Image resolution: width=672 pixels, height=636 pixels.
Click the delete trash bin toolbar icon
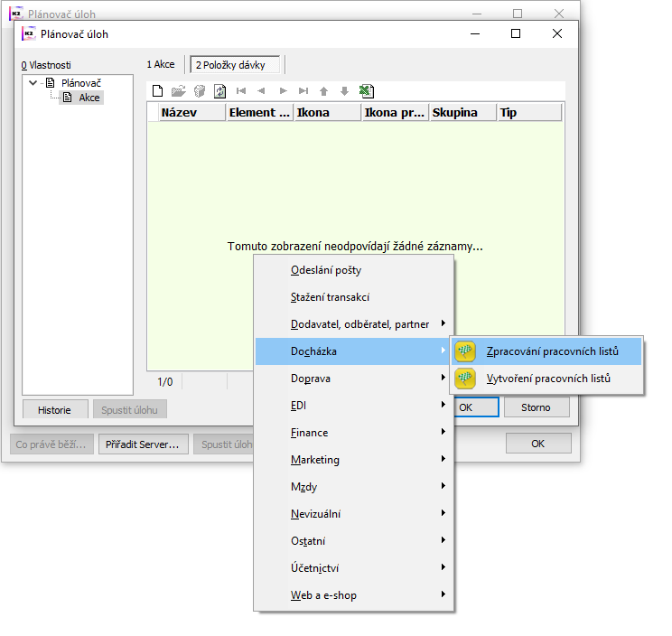point(200,91)
